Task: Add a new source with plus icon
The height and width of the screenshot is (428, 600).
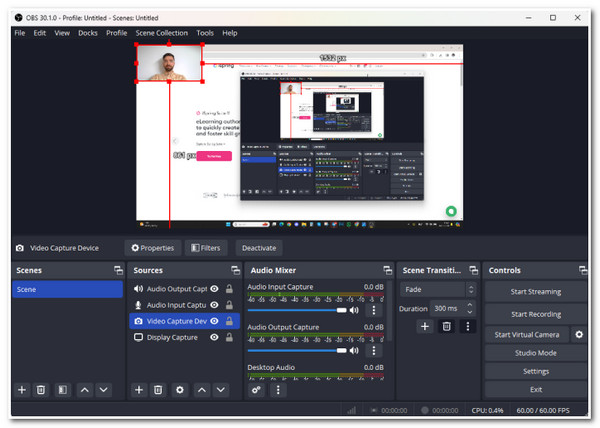Action: pos(139,390)
